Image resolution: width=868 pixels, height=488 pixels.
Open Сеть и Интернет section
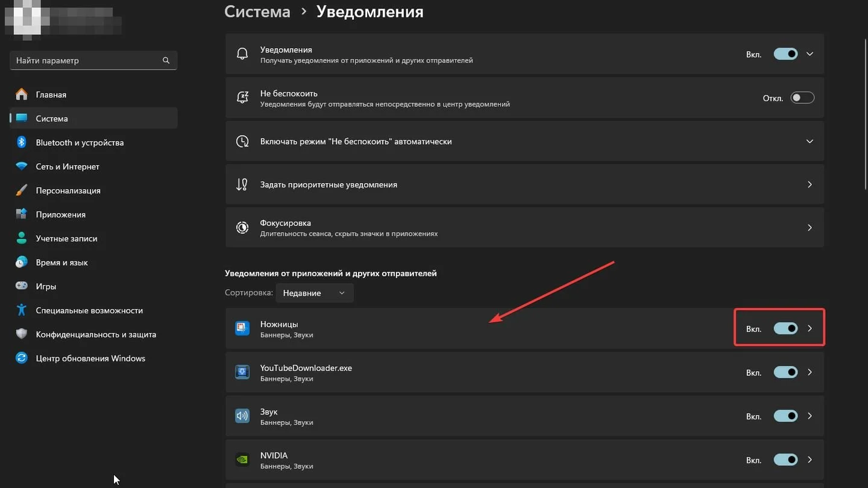tap(93, 166)
